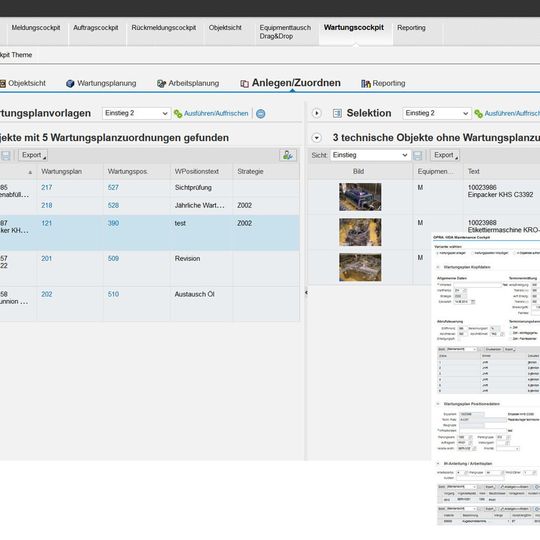Screen dimensions: 540x540
Task: Click Sichtprüfung cell
Action: (x=193, y=188)
